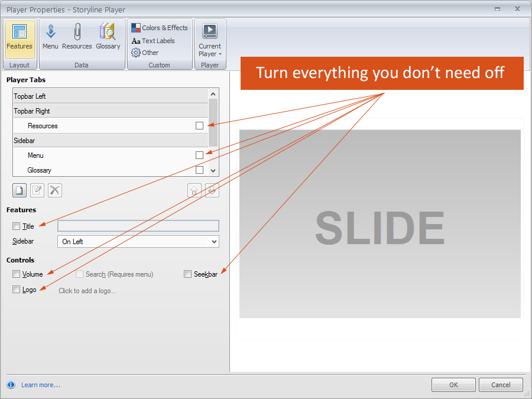
Task: Click the info icon beside Learn more
Action: [11, 385]
